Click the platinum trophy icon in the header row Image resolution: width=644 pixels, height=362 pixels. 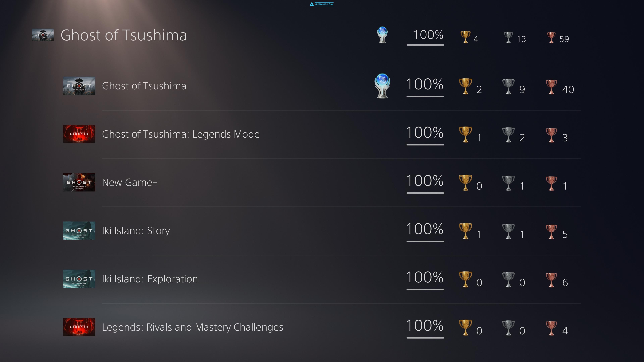[382, 35]
